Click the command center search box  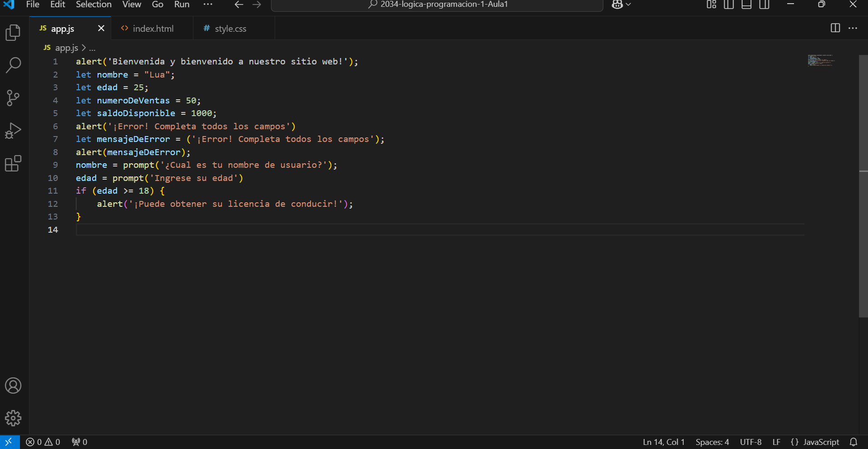pyautogui.click(x=437, y=5)
